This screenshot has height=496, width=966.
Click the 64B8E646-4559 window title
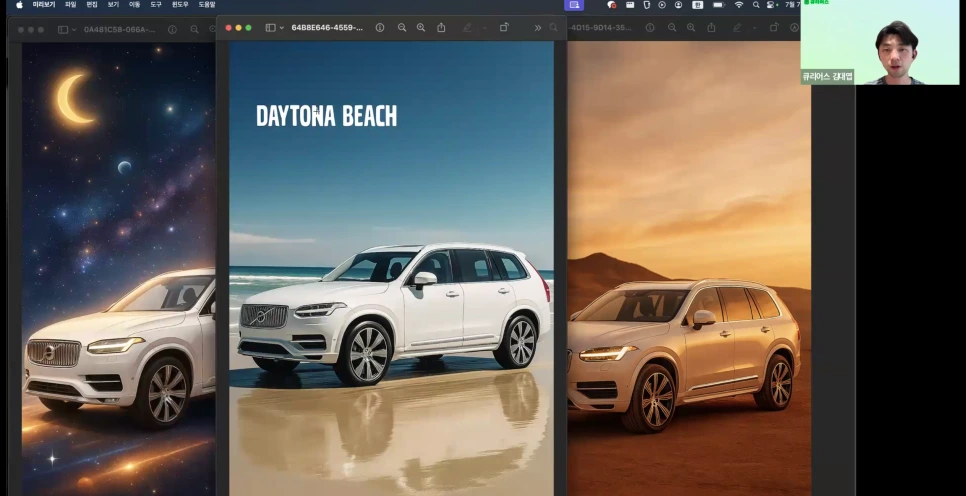[327, 28]
